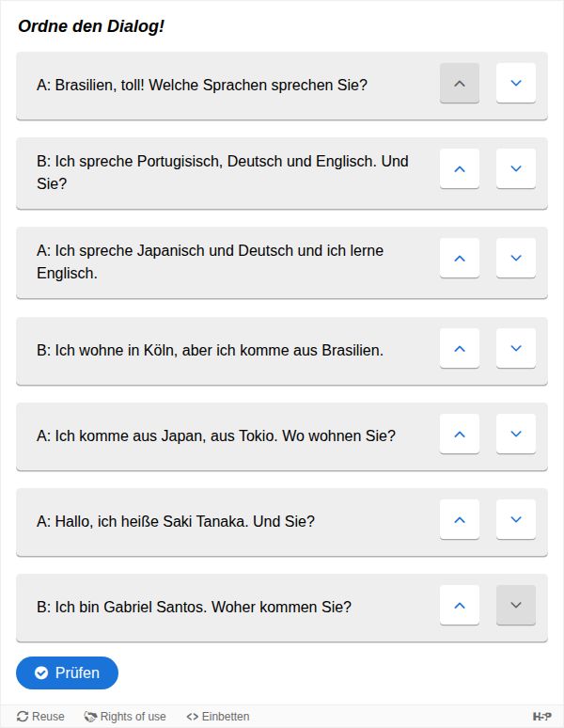Screen dimensions: 564x728
Task: Move 'Ich spreche Japanisch' line down
Action: [515, 259]
